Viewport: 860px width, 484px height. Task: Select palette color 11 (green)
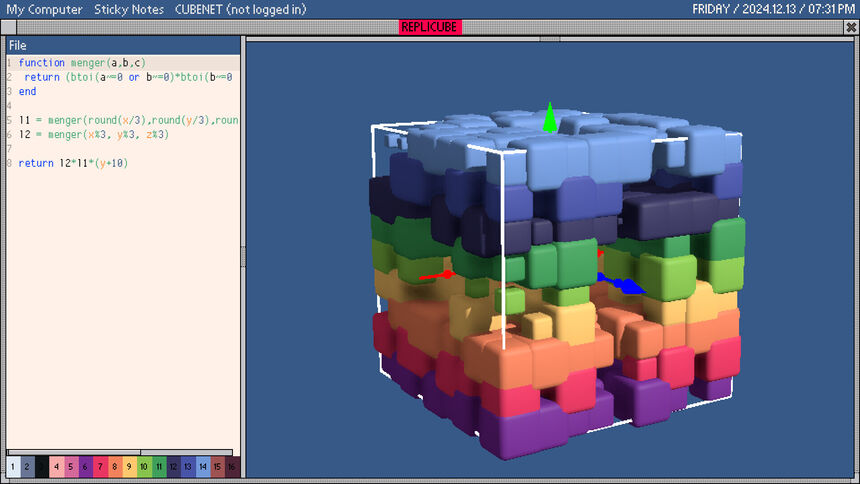pyautogui.click(x=159, y=466)
